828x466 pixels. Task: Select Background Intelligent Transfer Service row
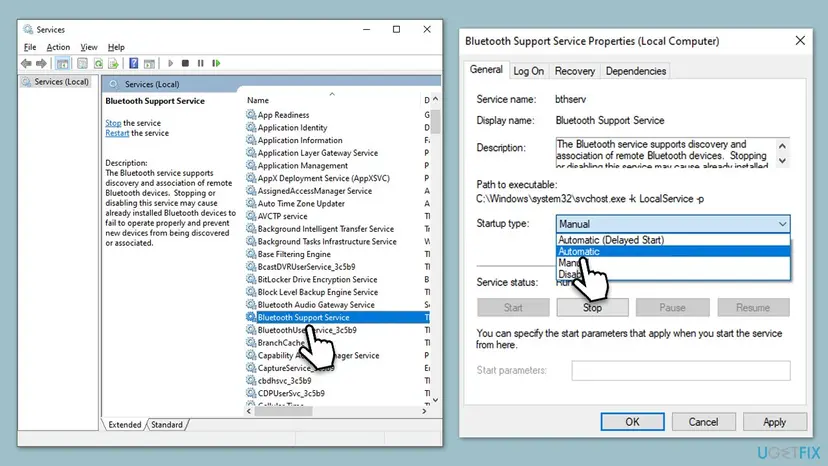(x=337, y=228)
